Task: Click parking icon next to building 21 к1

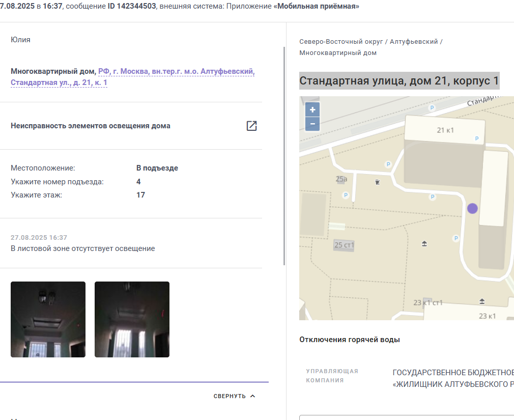Action: (477, 138)
